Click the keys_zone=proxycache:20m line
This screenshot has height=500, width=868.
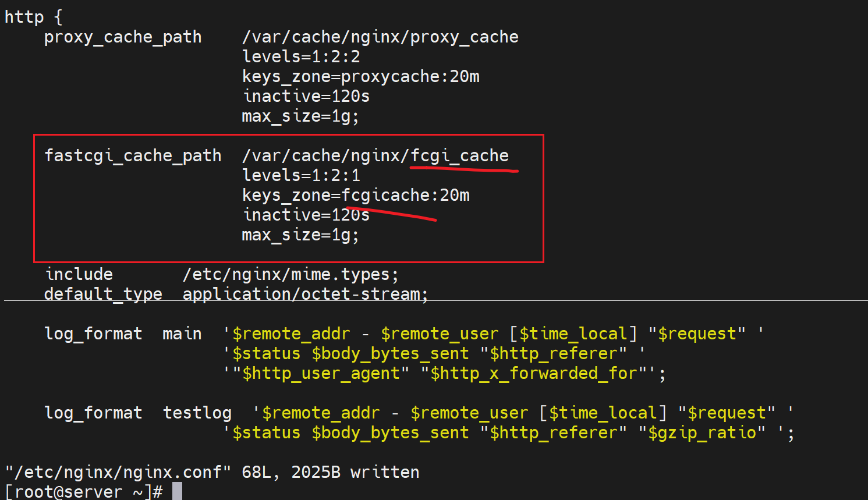click(360, 76)
